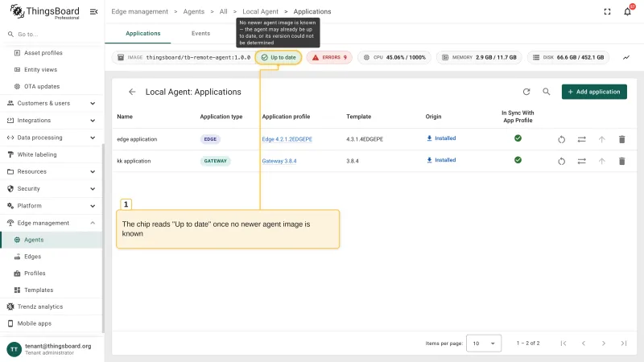Open the Gateway 3.8.4 profile link
The height and width of the screenshot is (362, 644).
coord(279,162)
